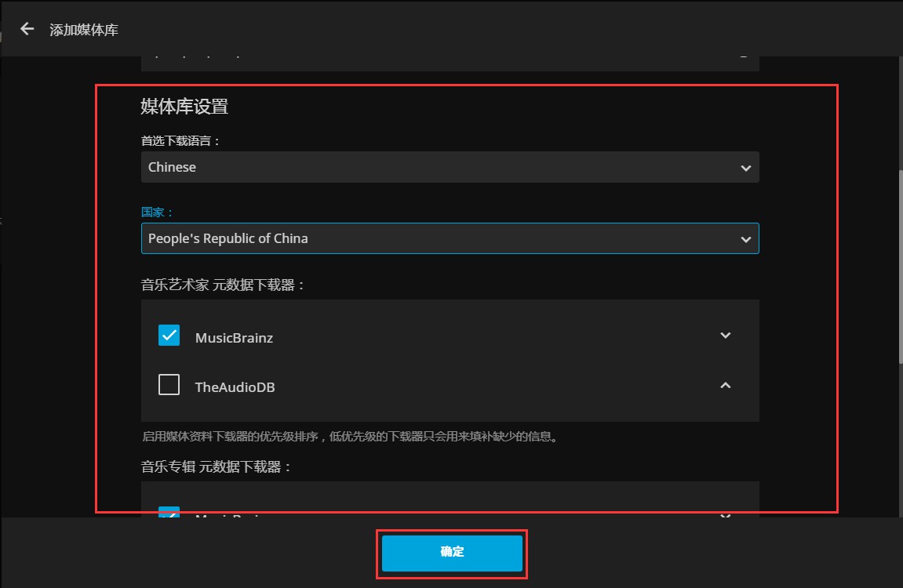Enable the TheAudioDB metadata downloader checkbox

(169, 384)
